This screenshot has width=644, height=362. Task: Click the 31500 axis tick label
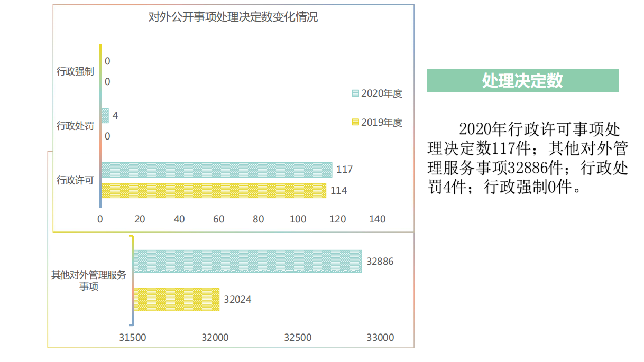pyautogui.click(x=133, y=337)
